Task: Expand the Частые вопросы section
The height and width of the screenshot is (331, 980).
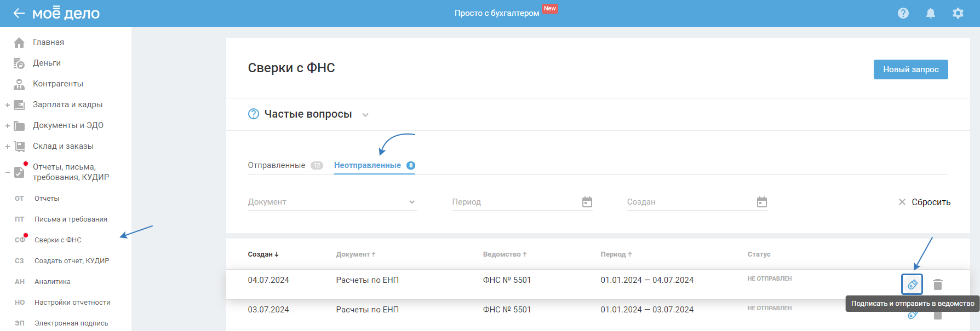Action: (x=365, y=115)
